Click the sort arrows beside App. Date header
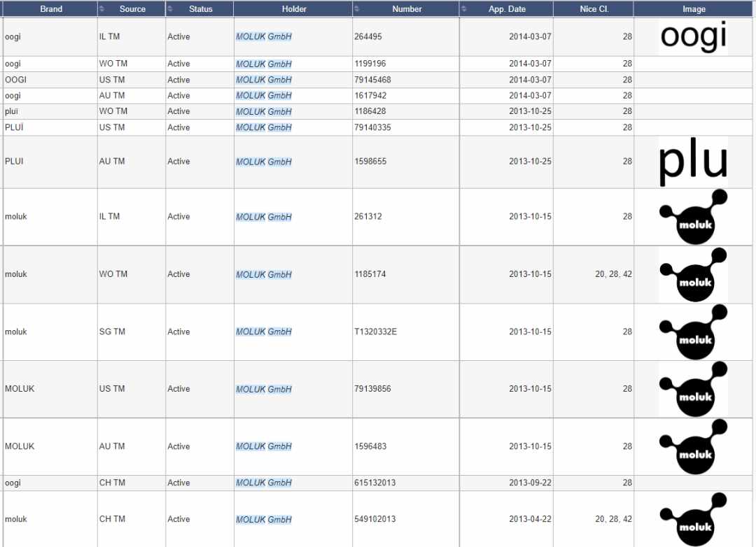 click(463, 8)
